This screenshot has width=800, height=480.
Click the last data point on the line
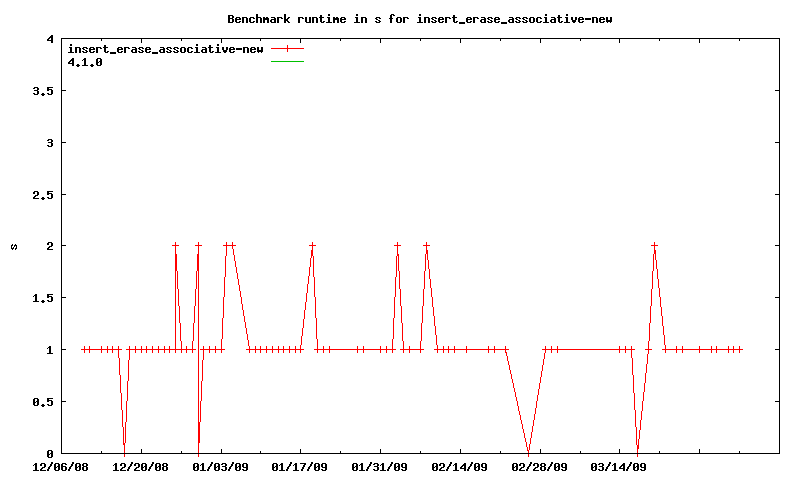coord(740,349)
